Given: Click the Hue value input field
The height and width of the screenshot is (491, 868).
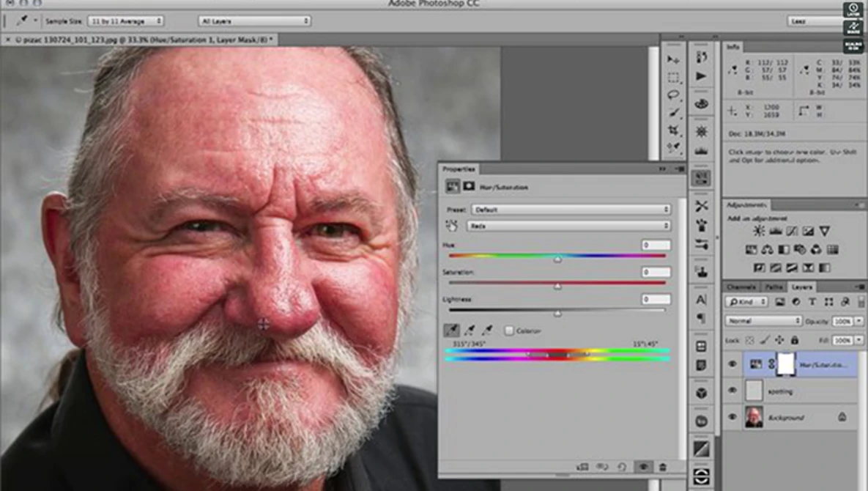Looking at the screenshot, I should pyautogui.click(x=656, y=245).
